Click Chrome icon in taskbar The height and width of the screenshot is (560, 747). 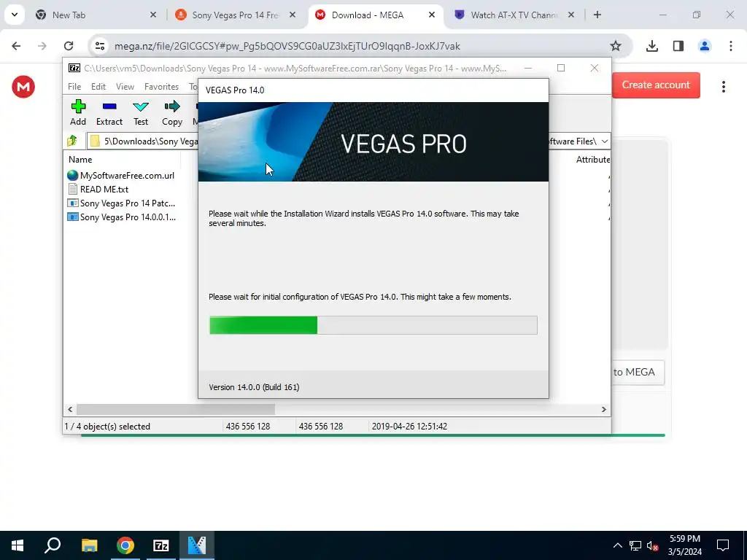click(x=125, y=545)
